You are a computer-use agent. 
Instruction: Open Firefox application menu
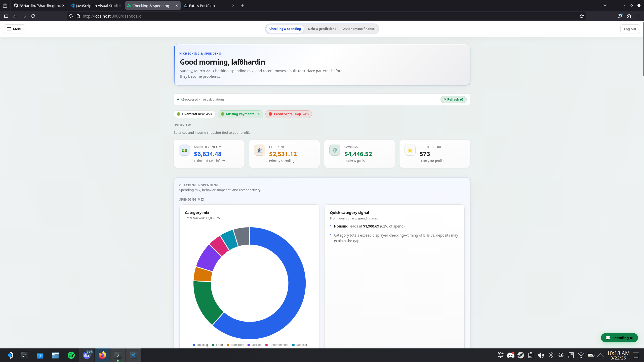pyautogui.click(x=638, y=16)
